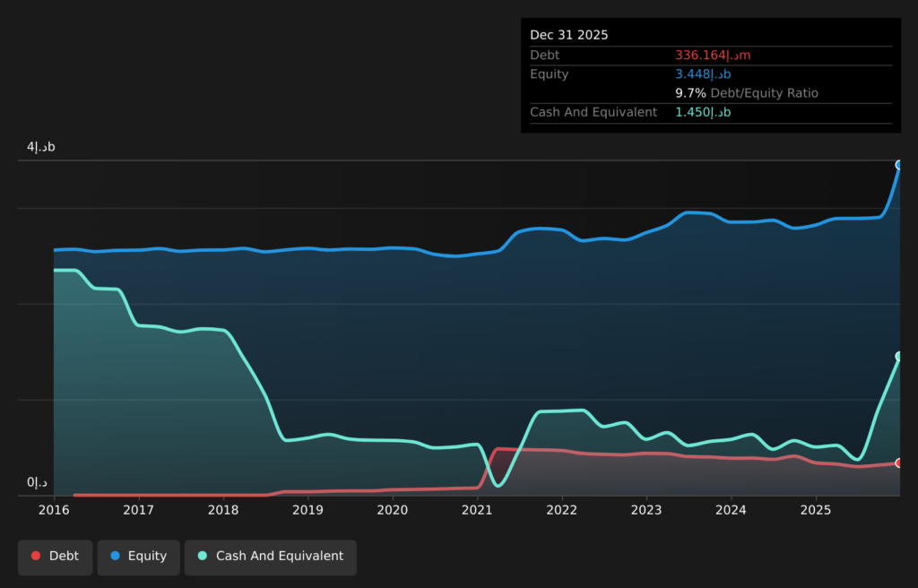Select the 2021 x-axis tick label

(477, 510)
